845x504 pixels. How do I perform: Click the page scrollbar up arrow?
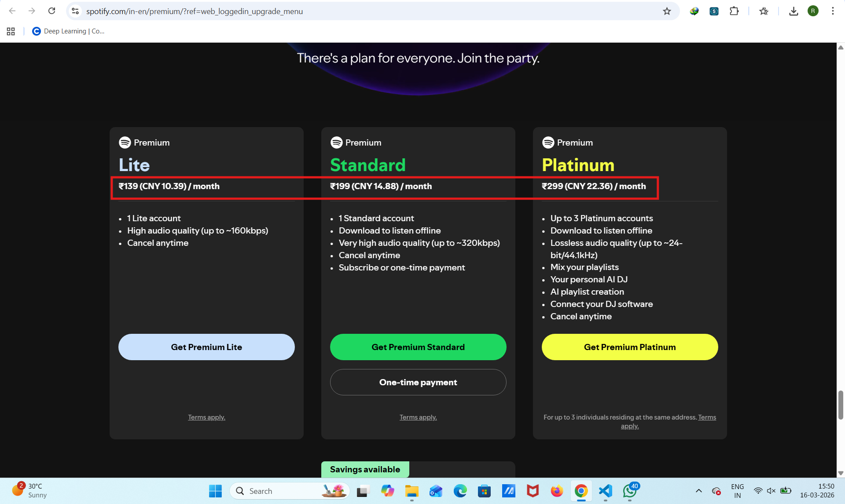pyautogui.click(x=841, y=47)
